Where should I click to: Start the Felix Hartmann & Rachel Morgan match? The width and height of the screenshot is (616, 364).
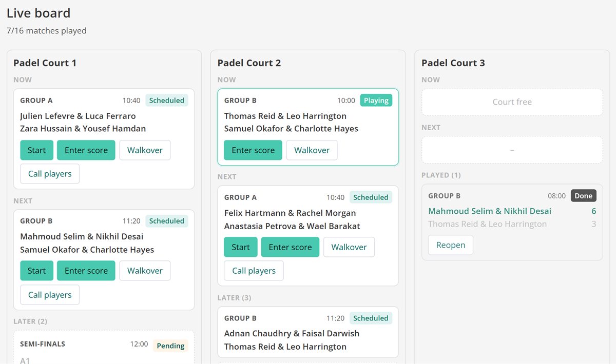(241, 247)
